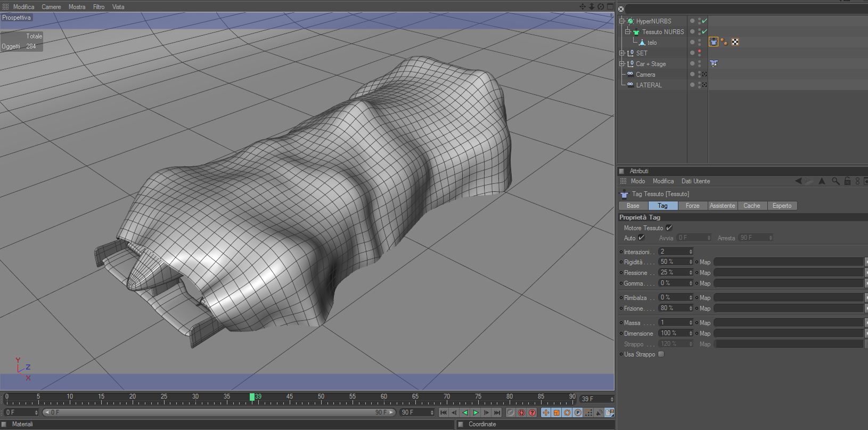Viewport: 868px width, 430px height.
Task: Open the Cache tab
Action: click(x=751, y=206)
